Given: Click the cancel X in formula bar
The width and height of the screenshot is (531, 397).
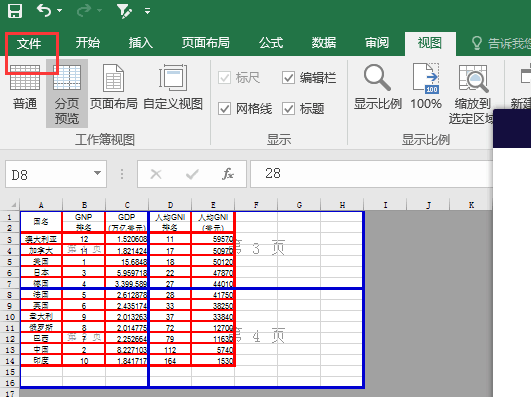Looking at the screenshot, I should point(156,174).
